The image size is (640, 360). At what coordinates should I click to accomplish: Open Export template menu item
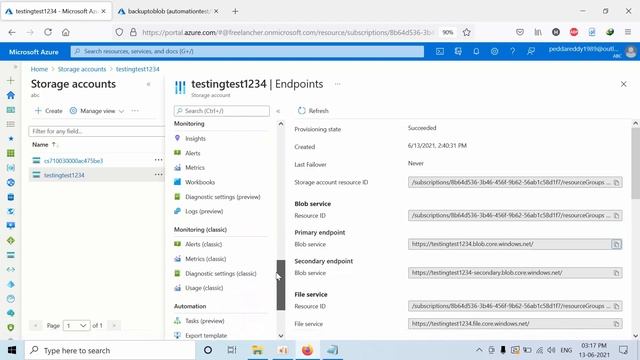(206, 336)
